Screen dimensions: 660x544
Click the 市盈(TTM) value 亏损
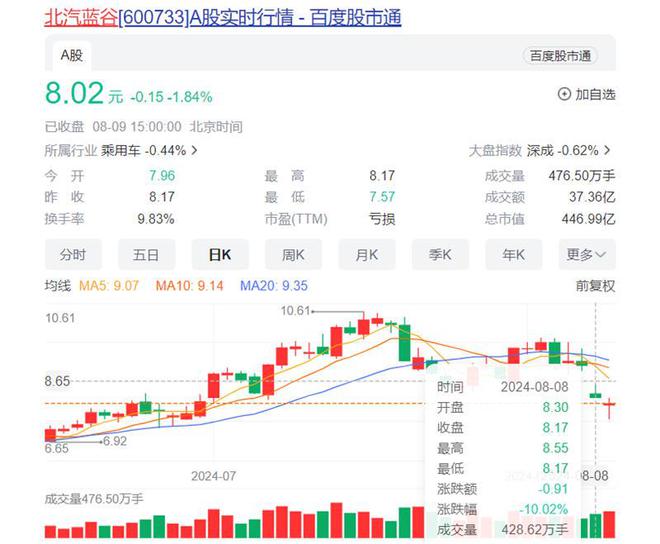[x=382, y=219]
